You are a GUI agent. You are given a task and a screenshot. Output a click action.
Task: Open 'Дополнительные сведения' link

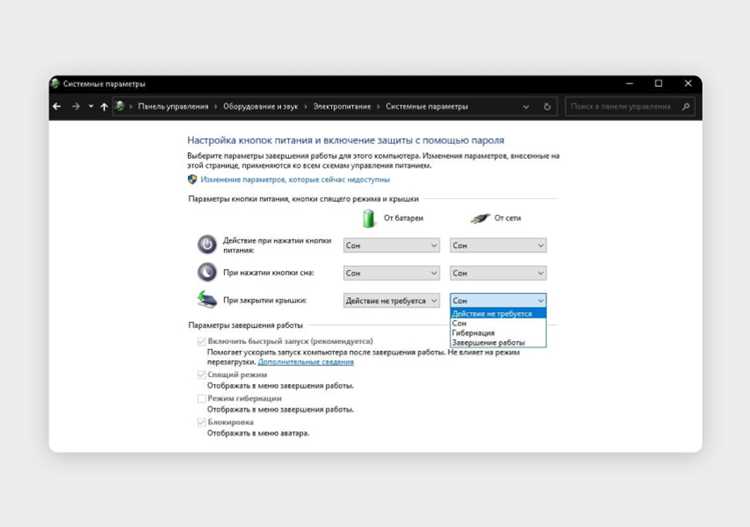click(x=306, y=362)
